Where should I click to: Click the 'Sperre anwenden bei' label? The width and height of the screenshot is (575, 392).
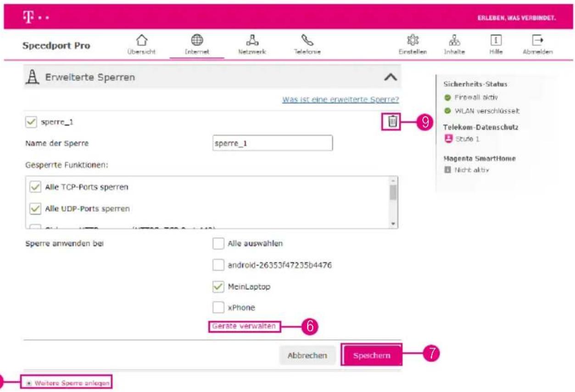click(64, 244)
